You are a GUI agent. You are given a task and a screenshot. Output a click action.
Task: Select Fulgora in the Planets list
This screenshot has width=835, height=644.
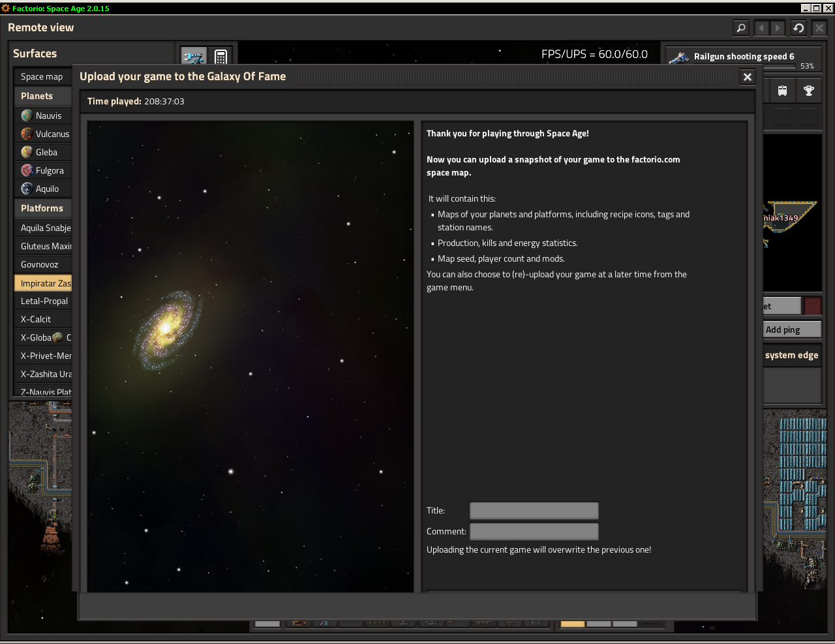point(43,170)
